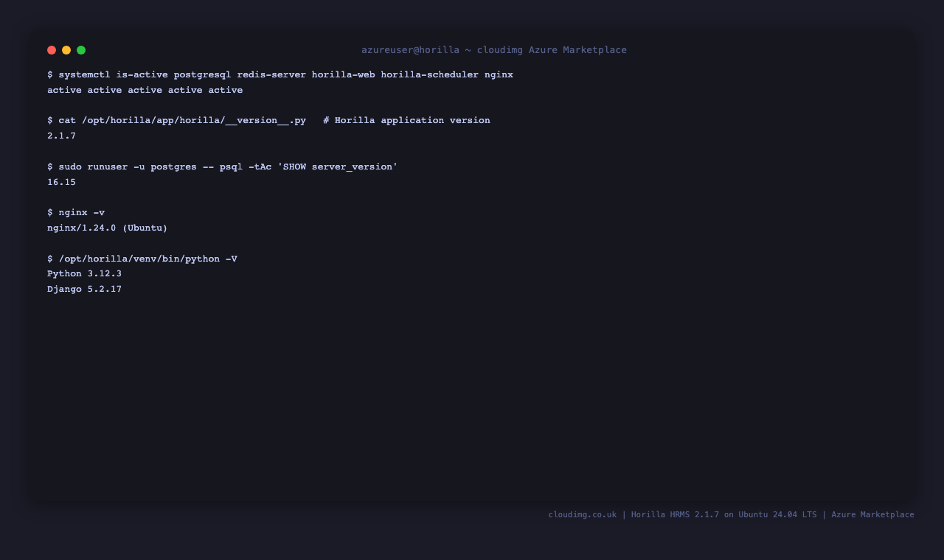Click the cloudimg.co.uk footer caption

click(x=731, y=514)
